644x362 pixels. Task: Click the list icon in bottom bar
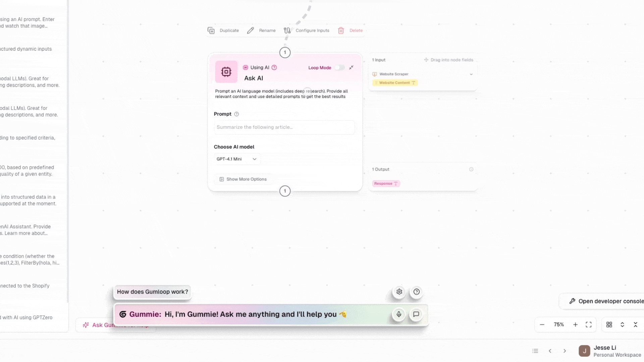(535, 351)
